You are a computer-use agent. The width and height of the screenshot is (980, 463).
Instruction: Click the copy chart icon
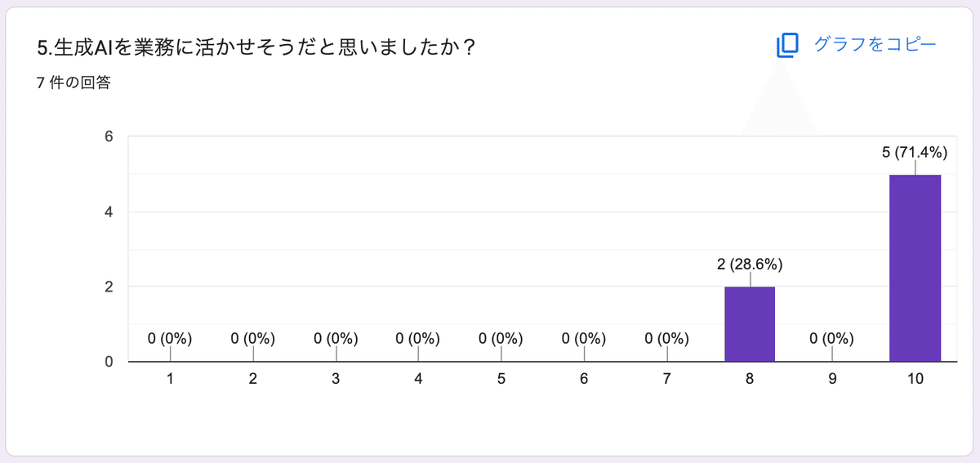pyautogui.click(x=786, y=46)
